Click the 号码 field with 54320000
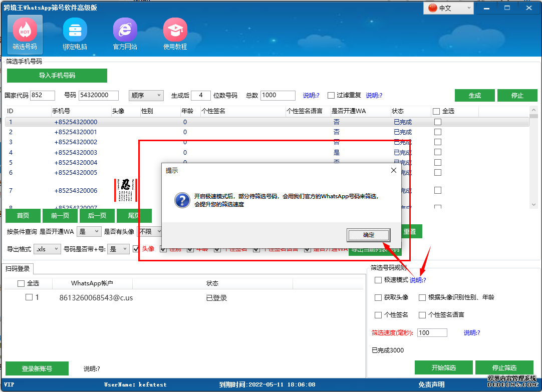The width and height of the screenshot is (542, 392). click(x=99, y=95)
